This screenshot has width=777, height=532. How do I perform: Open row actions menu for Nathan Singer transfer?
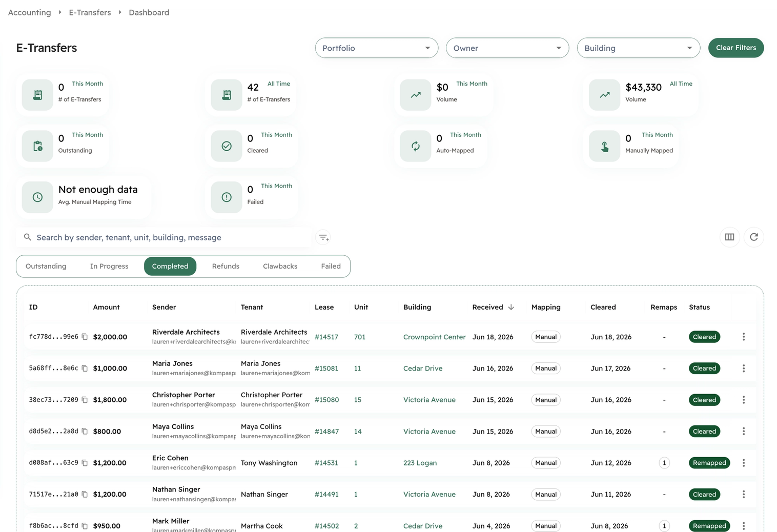(744, 495)
